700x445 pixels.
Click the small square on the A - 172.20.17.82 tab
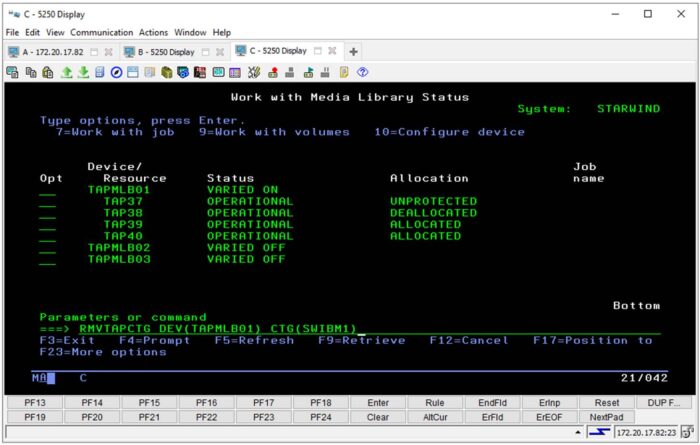94,51
